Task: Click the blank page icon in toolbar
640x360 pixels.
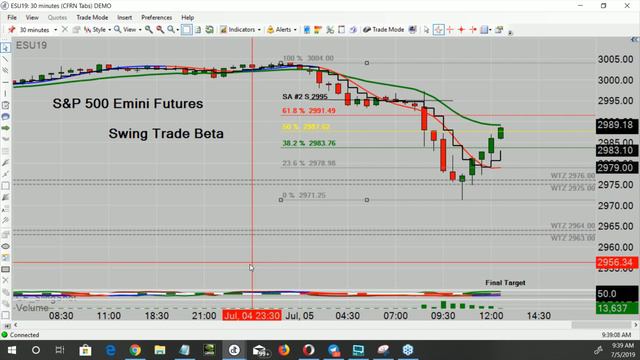Action: pyautogui.click(x=341, y=29)
